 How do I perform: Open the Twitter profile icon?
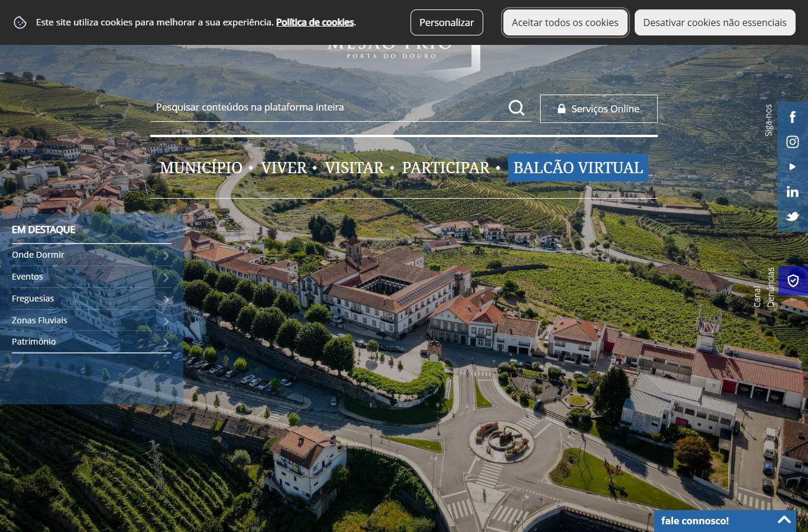coord(793,216)
